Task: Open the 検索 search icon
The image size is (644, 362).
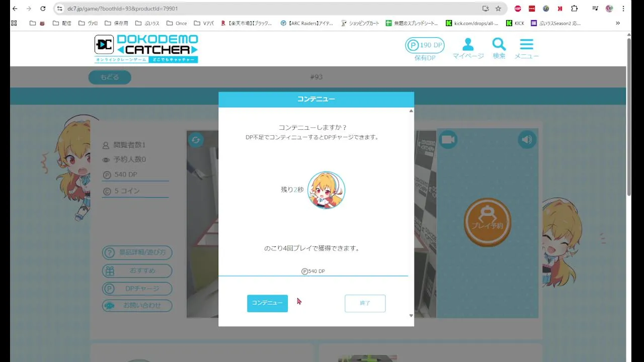Action: [x=499, y=49]
